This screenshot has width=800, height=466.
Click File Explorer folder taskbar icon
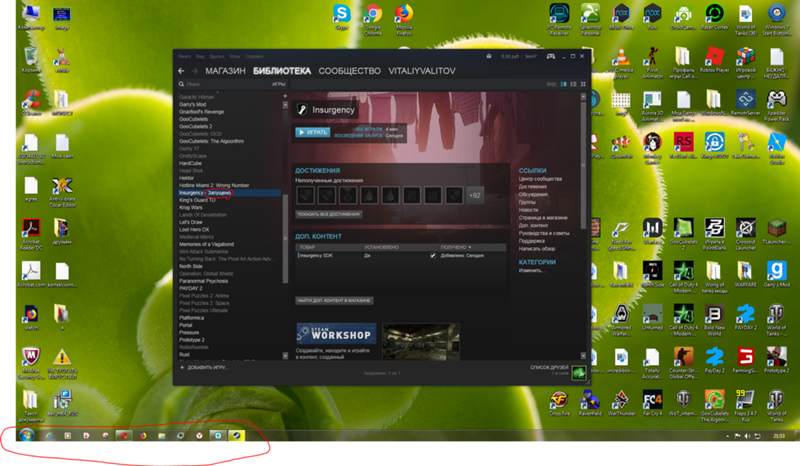pyautogui.click(x=162, y=435)
